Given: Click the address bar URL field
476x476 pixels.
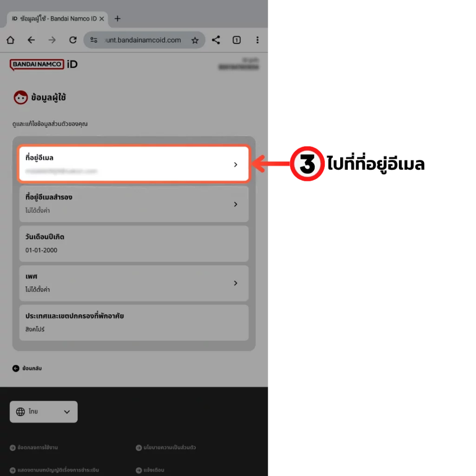Looking at the screenshot, I should [142, 40].
